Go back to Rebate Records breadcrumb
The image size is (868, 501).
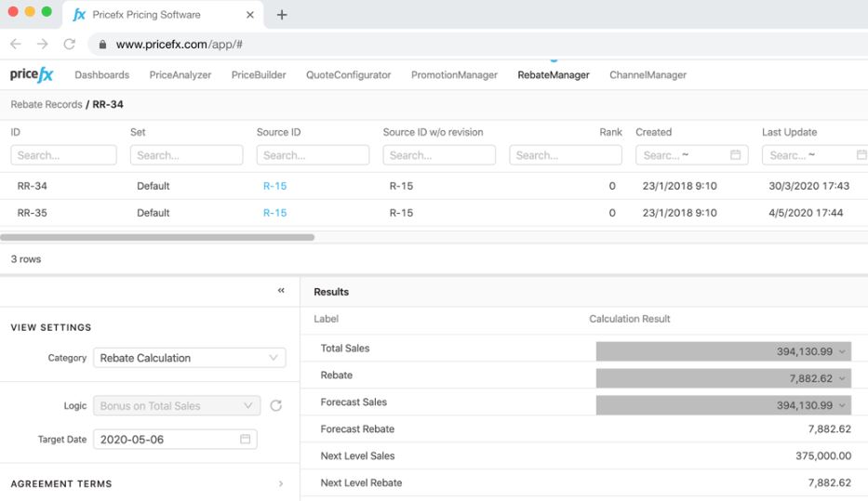click(x=47, y=104)
